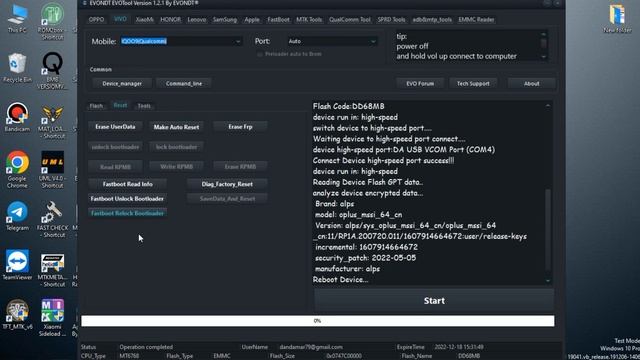640x360 pixels.
Task: Click About button
Action: (531, 83)
